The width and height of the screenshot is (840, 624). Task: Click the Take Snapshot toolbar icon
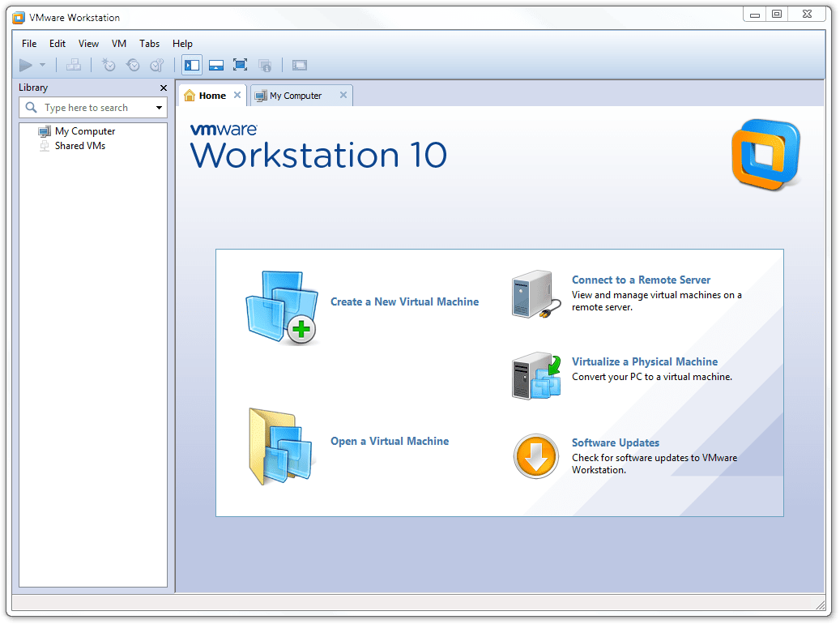point(109,66)
